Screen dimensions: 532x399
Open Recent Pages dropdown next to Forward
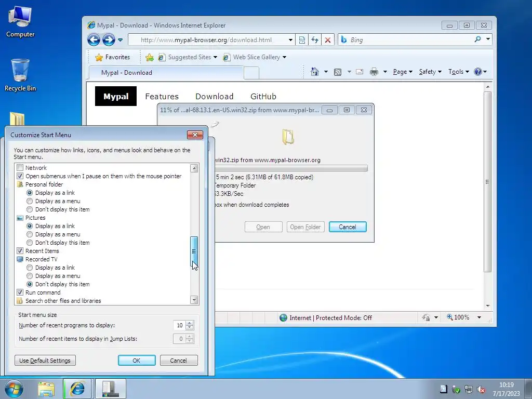[120, 39]
